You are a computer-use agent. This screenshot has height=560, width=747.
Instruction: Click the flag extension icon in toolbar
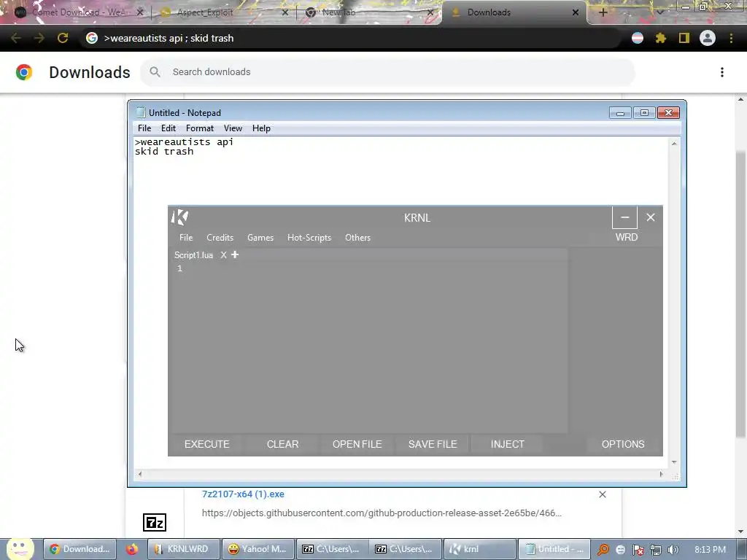[638, 38]
